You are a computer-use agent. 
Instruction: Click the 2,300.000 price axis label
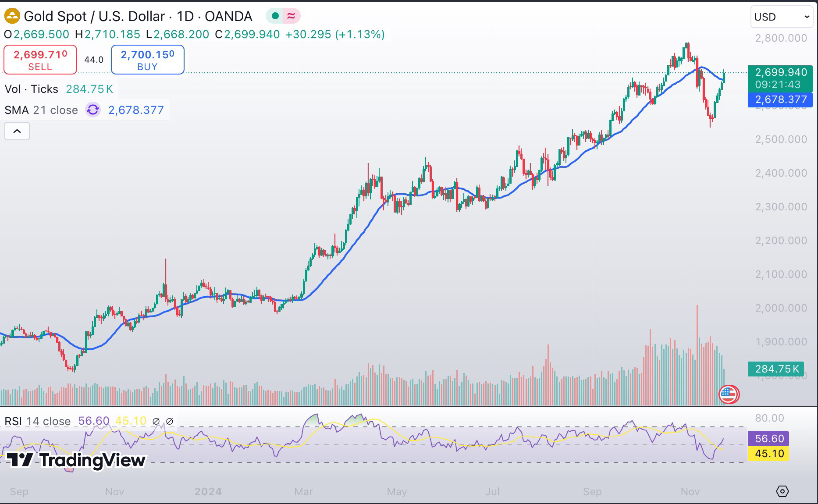click(x=781, y=207)
